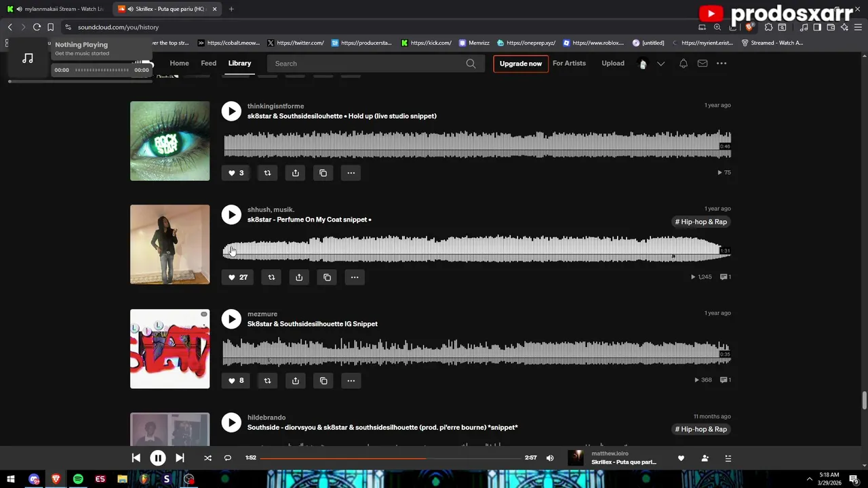Click the page vertical scrollbar thumb
Screen dimensions: 868x488
coord(864,401)
